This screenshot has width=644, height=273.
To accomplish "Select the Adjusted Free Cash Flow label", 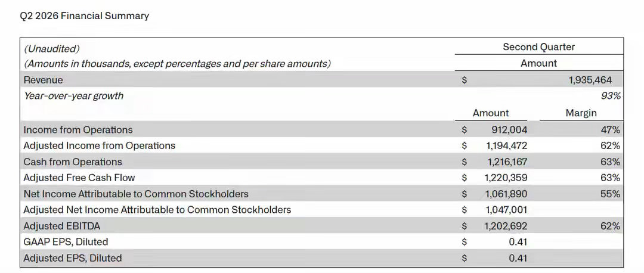I will coord(79,178).
